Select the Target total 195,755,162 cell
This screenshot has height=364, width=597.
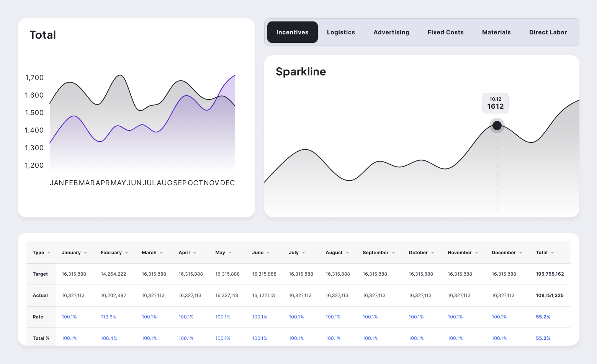[x=550, y=274]
